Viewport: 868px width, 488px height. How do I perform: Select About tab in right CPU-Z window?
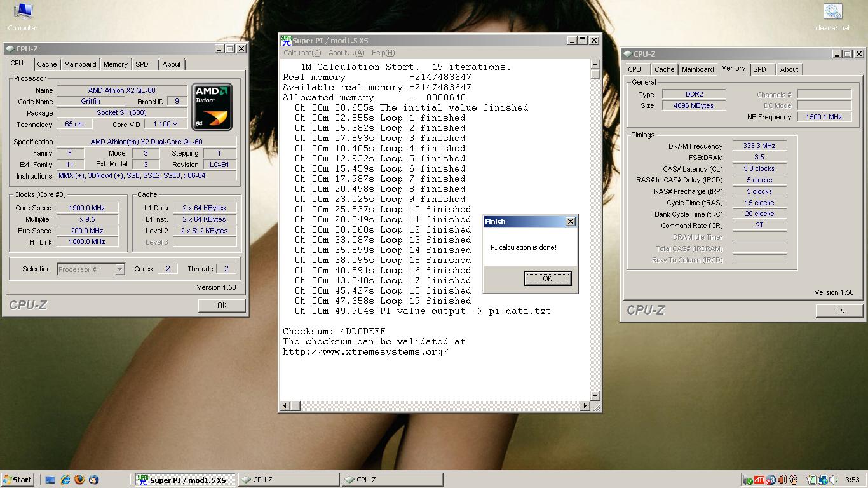(789, 69)
